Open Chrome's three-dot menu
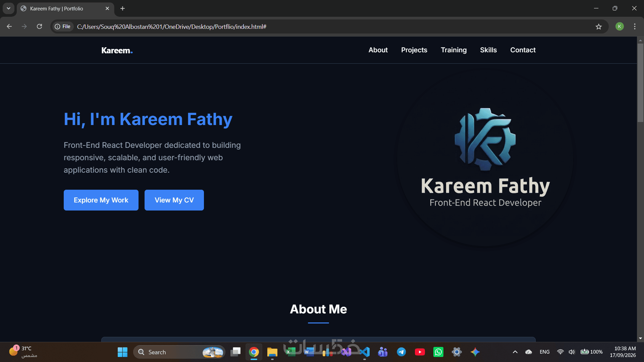This screenshot has width=644, height=362. 635,26
